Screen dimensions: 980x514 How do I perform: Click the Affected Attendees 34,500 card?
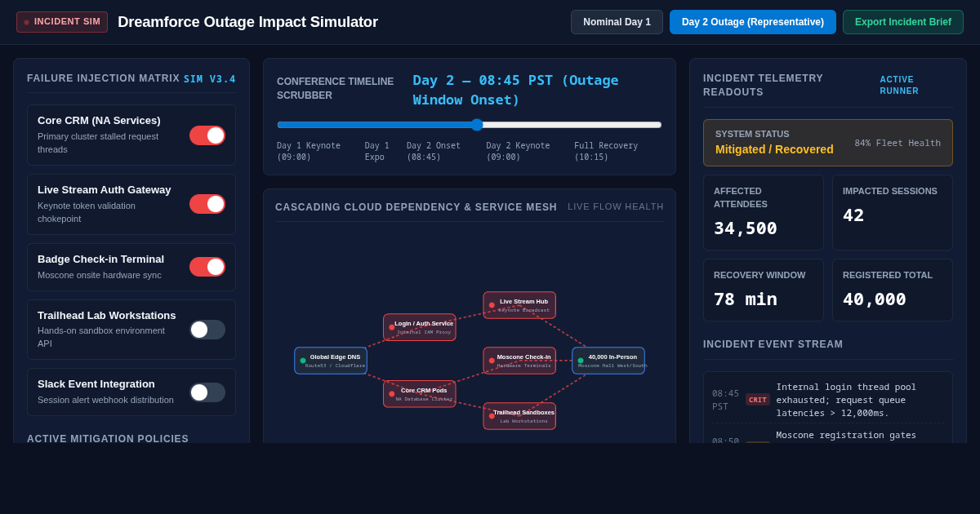pos(764,212)
